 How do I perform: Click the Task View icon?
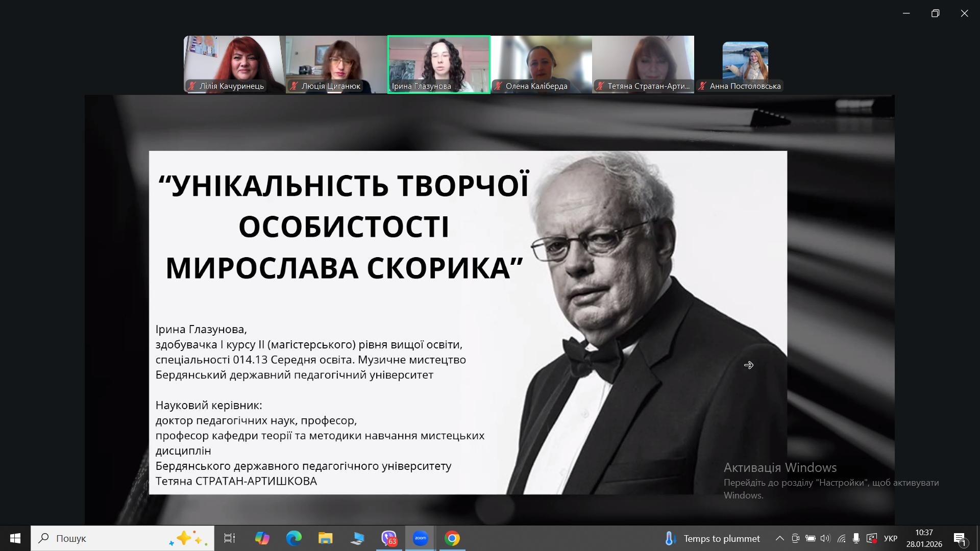coord(230,538)
